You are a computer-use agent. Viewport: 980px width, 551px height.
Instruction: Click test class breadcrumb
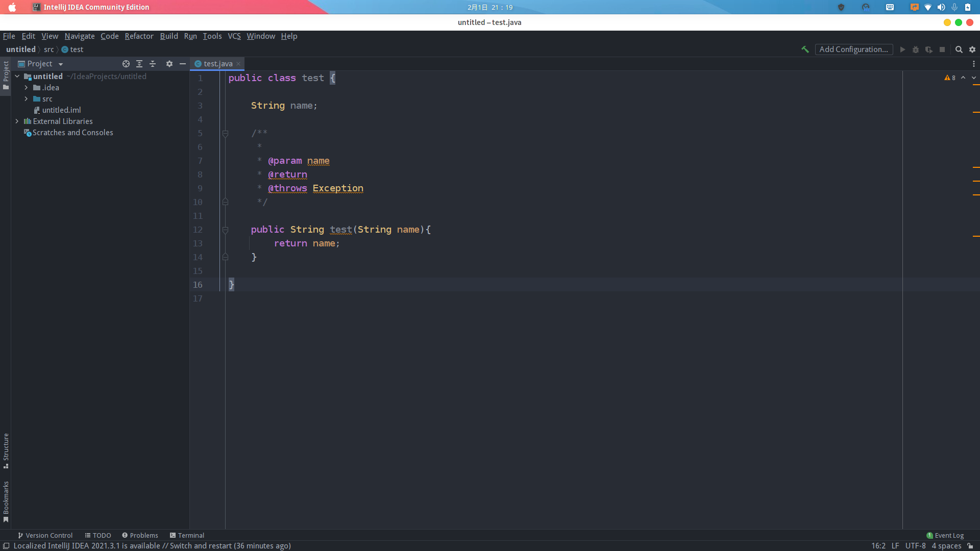(x=72, y=49)
